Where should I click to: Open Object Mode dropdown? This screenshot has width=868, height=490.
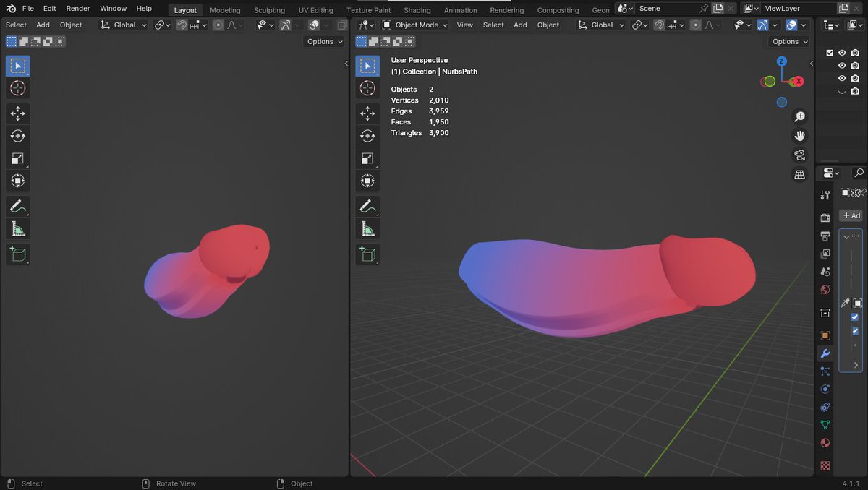[x=415, y=25]
